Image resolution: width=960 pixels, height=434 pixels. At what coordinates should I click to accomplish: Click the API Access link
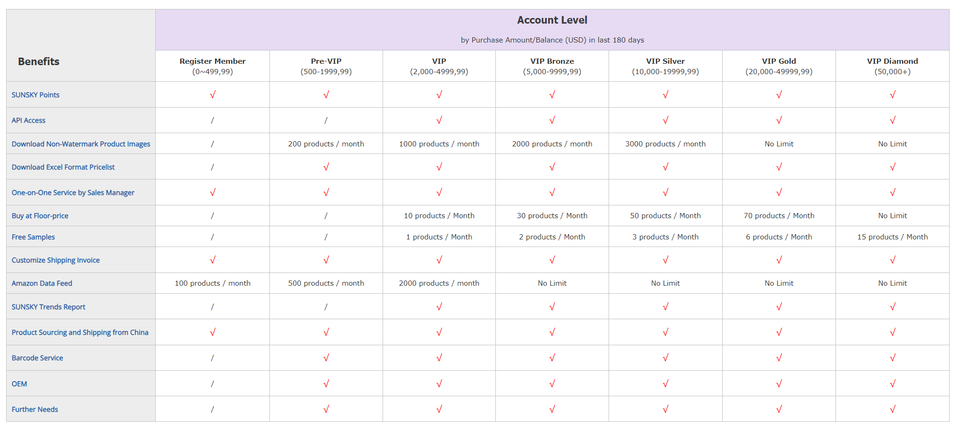(x=30, y=120)
